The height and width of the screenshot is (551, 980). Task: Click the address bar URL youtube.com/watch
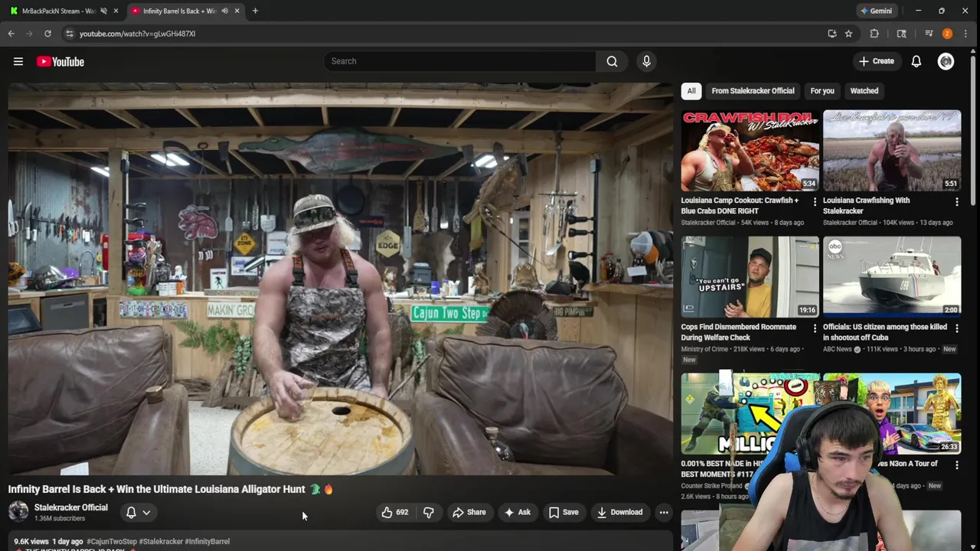point(137,34)
